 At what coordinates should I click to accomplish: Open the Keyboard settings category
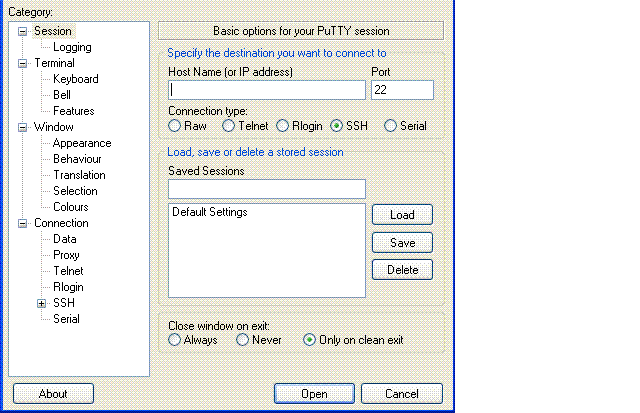[76, 79]
